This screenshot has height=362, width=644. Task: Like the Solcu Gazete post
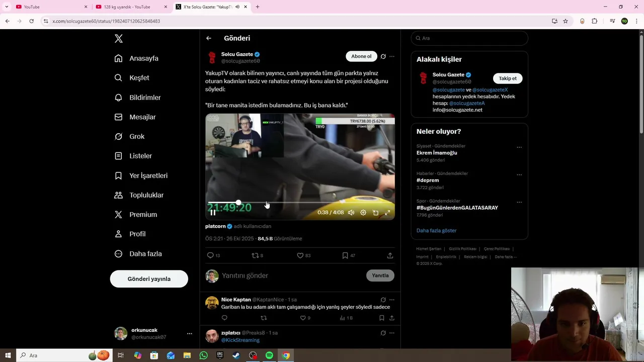(x=300, y=255)
